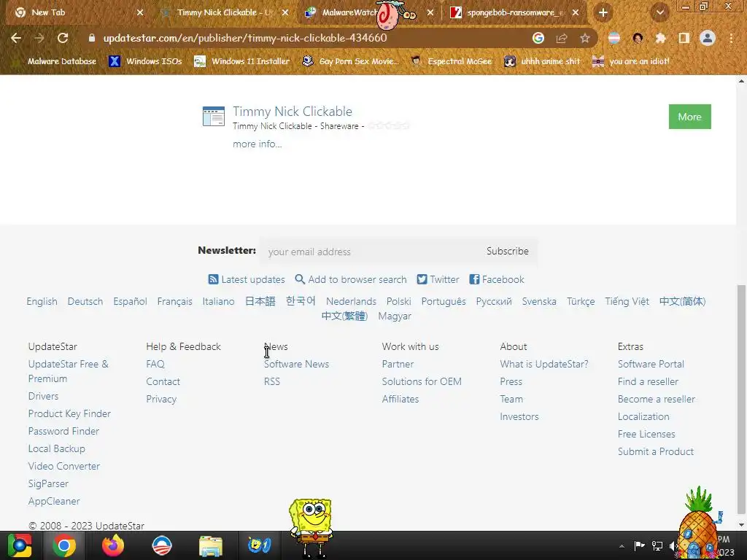Switch language to Nederlands
This screenshot has height=560, width=747.
[x=351, y=301]
